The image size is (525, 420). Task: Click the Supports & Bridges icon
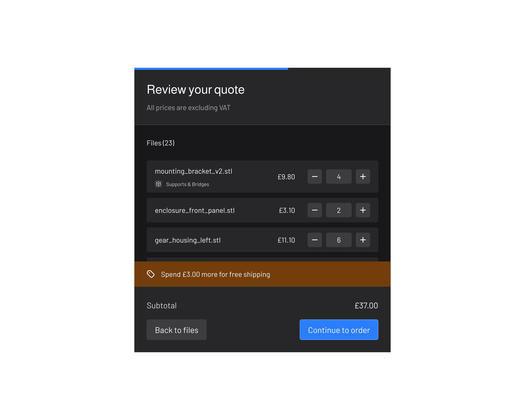pyautogui.click(x=159, y=184)
